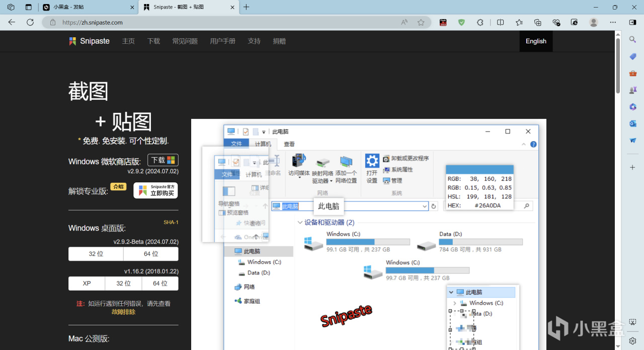644x350 pixels.
Task: Open sidebar Outlook icon
Action: coord(633,123)
